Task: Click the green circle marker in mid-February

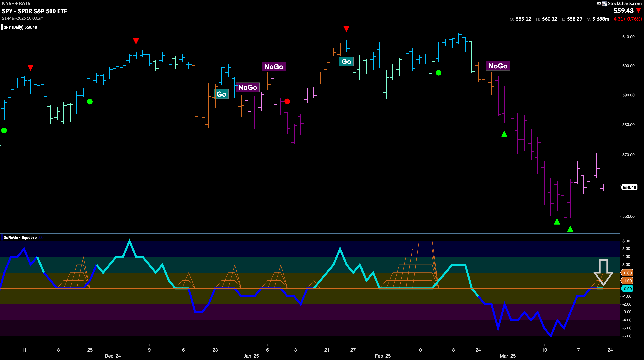Action: point(438,73)
